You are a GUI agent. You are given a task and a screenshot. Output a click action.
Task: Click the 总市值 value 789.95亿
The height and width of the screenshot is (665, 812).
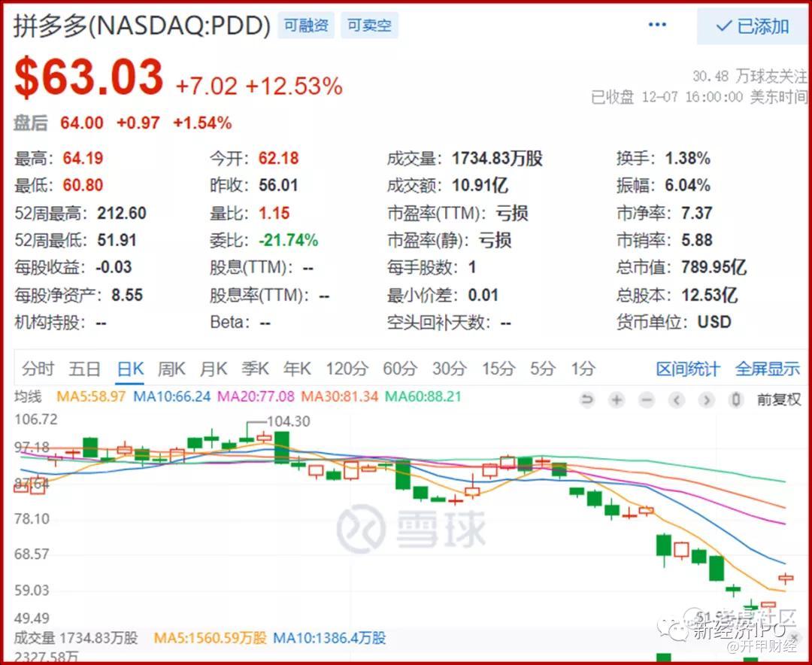click(714, 268)
